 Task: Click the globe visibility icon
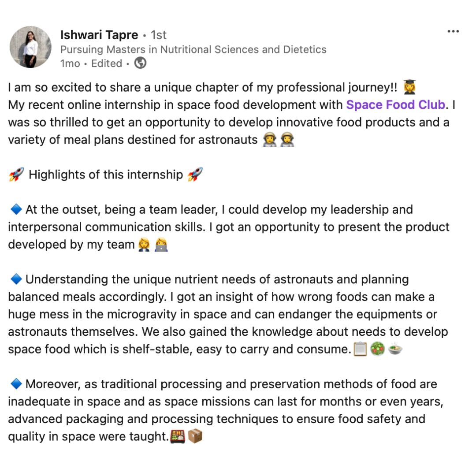tap(140, 63)
